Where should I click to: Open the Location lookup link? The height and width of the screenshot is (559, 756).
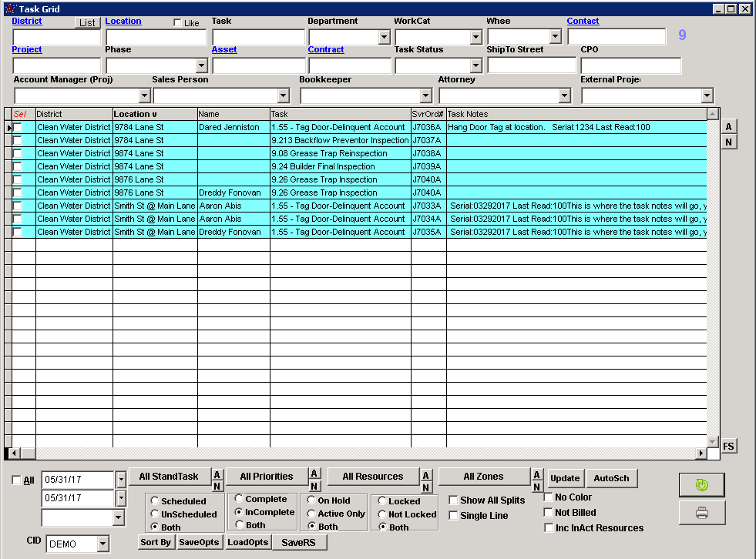point(123,21)
